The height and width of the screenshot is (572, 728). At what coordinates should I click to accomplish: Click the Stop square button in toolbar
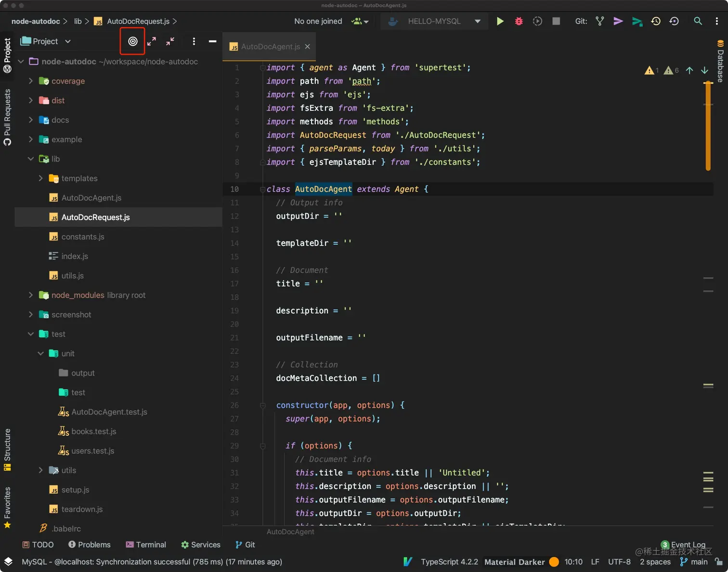[556, 21]
